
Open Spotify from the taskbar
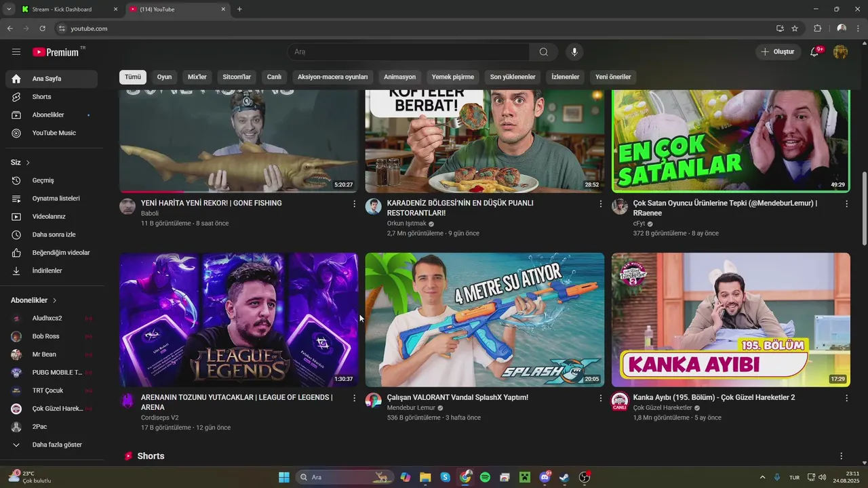485,477
